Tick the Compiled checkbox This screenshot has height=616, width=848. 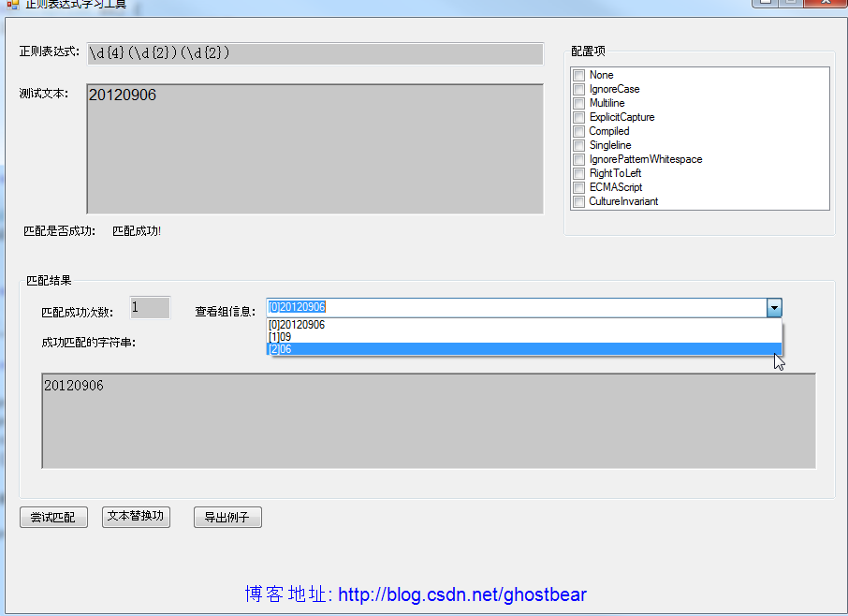pos(578,131)
